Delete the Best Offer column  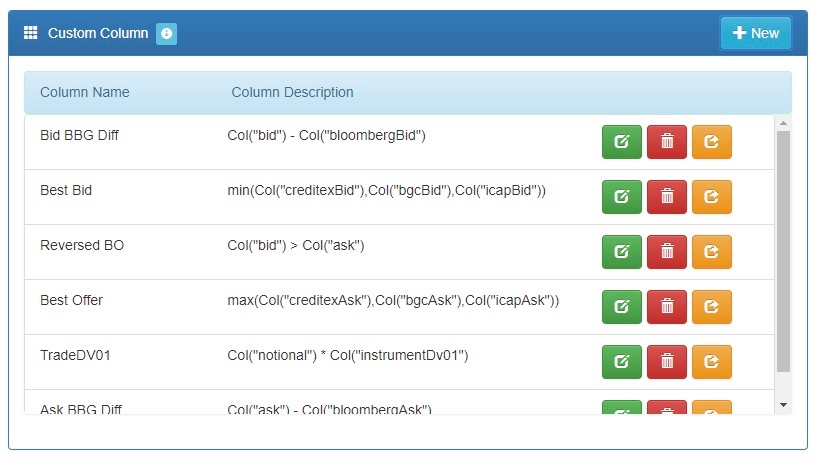[x=667, y=307]
